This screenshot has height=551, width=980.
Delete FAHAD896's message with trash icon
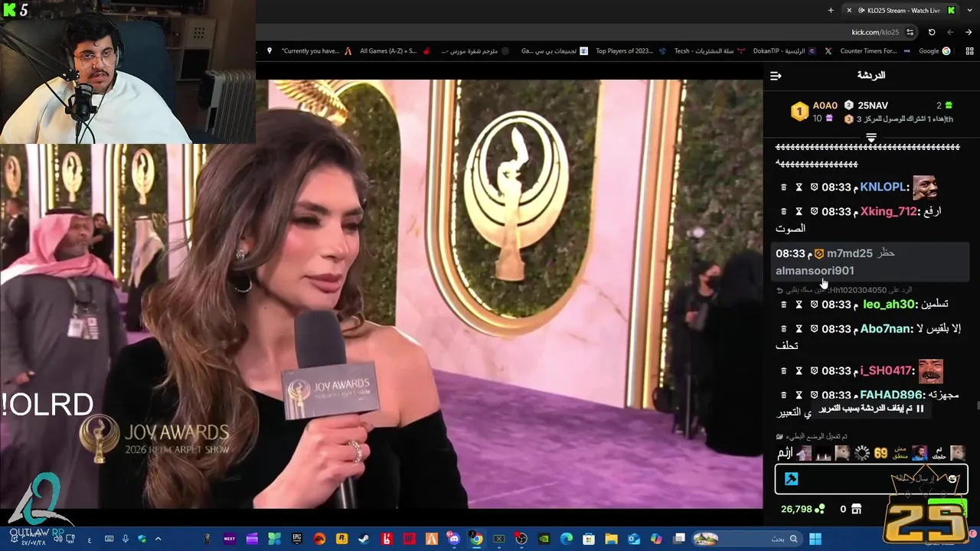pos(783,395)
